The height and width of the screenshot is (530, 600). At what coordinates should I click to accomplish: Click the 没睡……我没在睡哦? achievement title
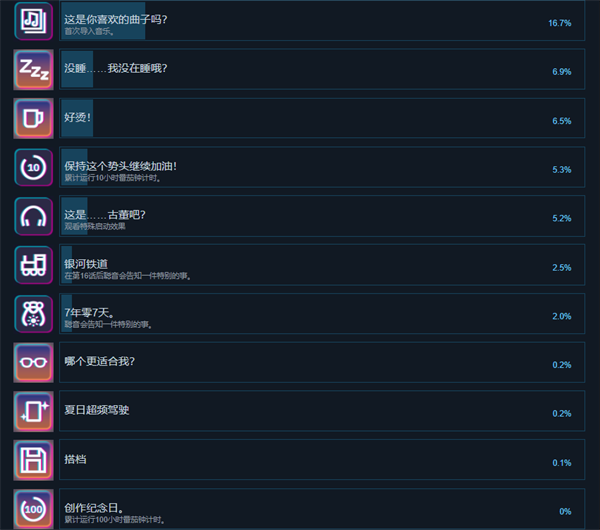click(116, 68)
